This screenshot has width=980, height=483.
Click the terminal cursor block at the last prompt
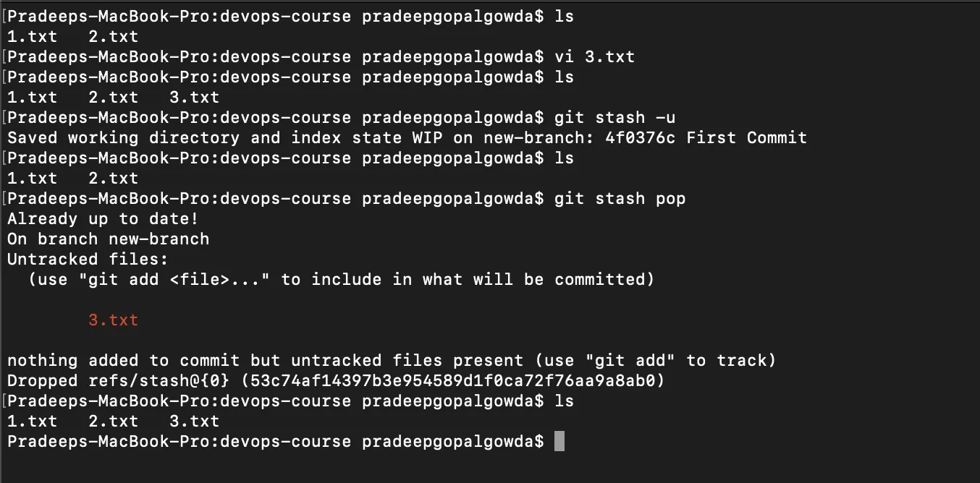click(559, 441)
